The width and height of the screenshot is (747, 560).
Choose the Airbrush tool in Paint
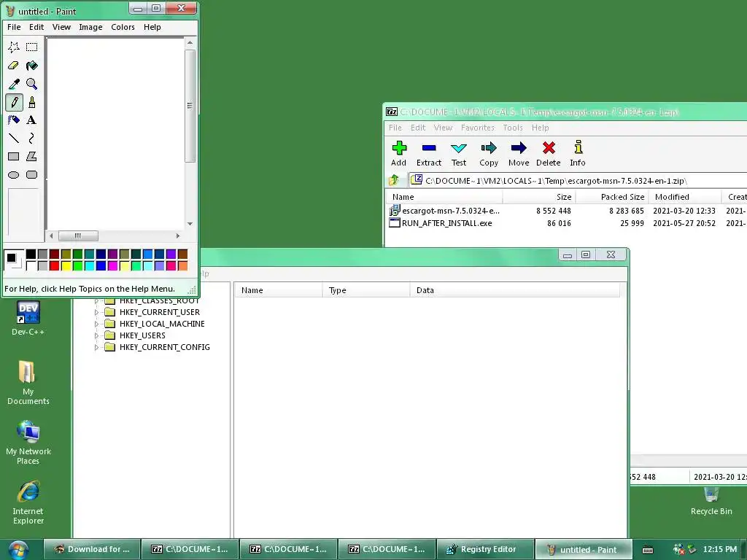pyautogui.click(x=14, y=120)
